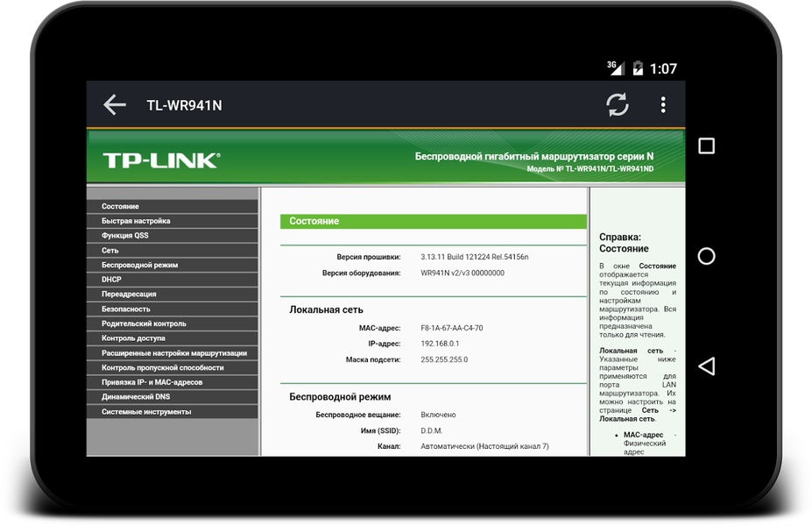
Task: Click the Имя (SSID) label
Action: click(381, 430)
